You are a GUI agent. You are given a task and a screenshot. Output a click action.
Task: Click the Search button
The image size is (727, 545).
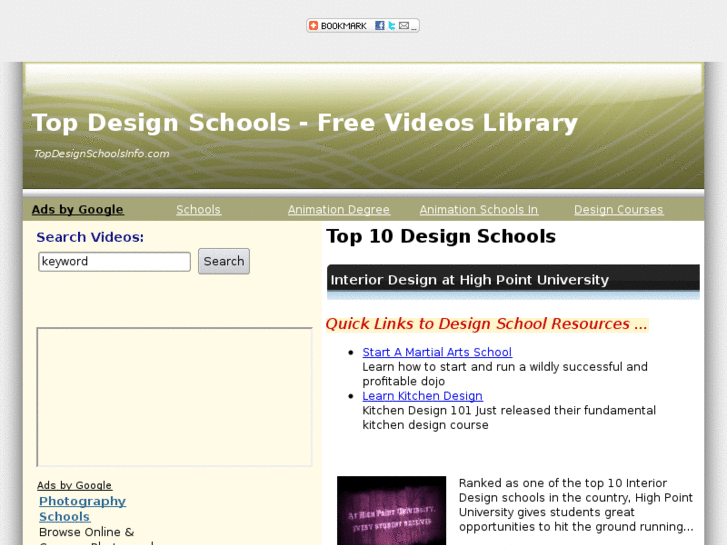coord(224,261)
